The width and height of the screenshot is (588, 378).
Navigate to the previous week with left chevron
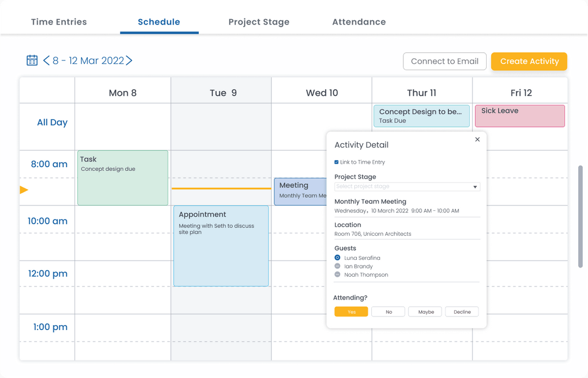pyautogui.click(x=46, y=60)
